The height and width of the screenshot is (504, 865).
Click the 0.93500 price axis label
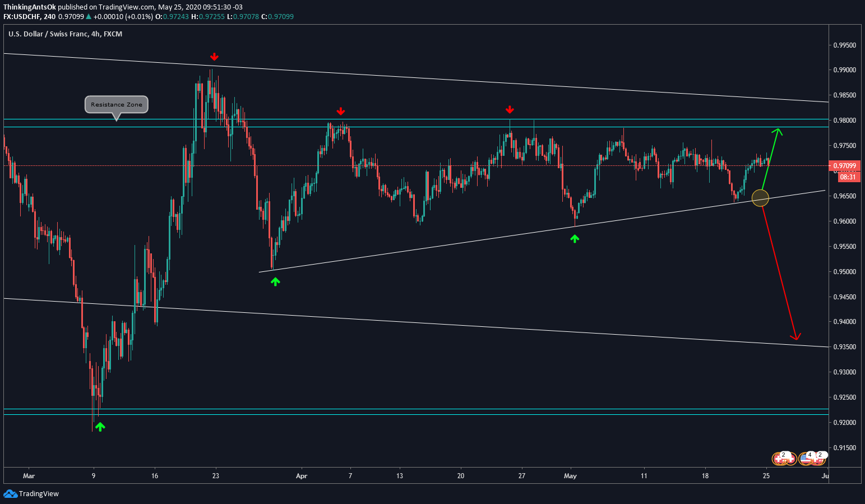click(844, 347)
